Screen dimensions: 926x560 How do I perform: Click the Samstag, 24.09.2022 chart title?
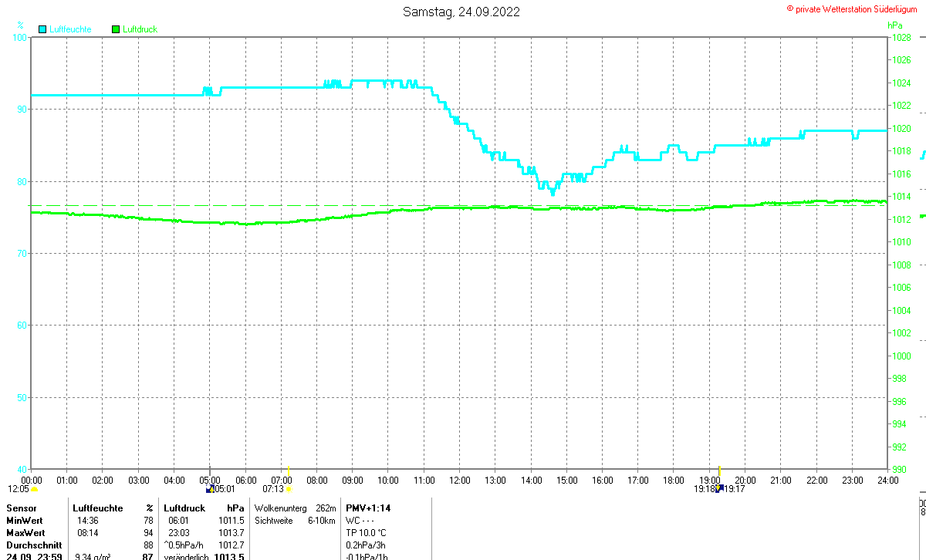[x=461, y=12]
